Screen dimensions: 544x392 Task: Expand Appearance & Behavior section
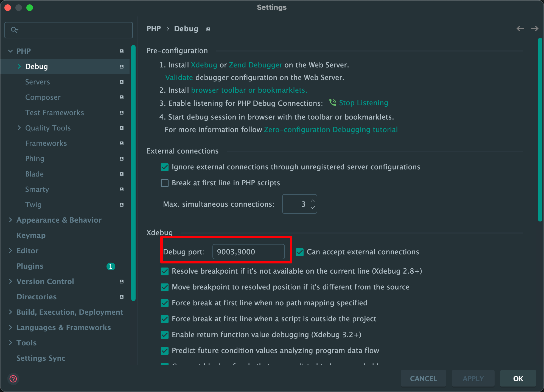click(10, 220)
